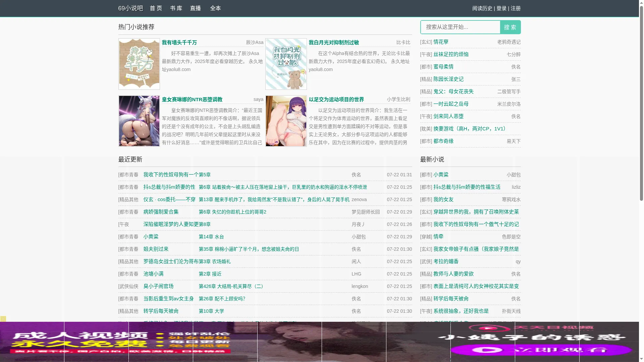Open the 全本 navigation item
Viewport: 644px width, 362px height.
[215, 8]
